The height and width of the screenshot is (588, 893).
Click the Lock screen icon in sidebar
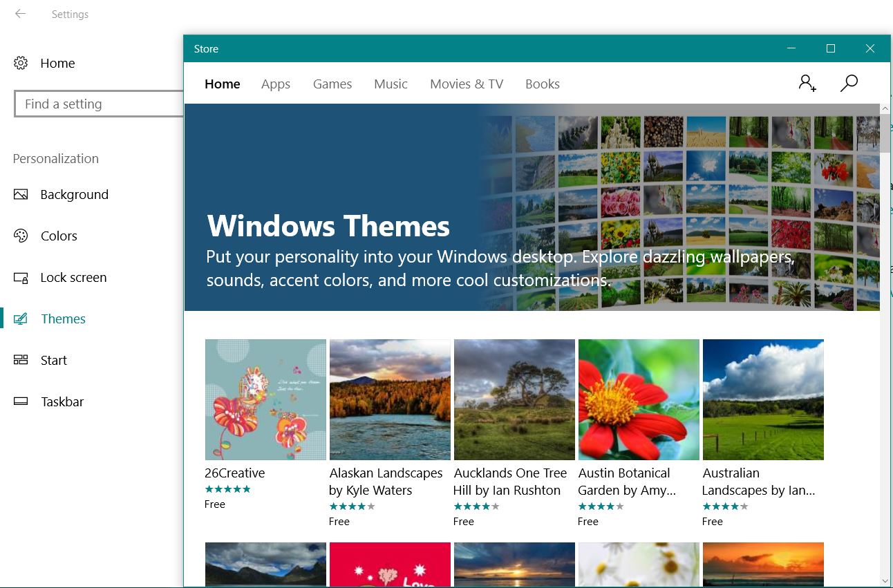pos(21,278)
